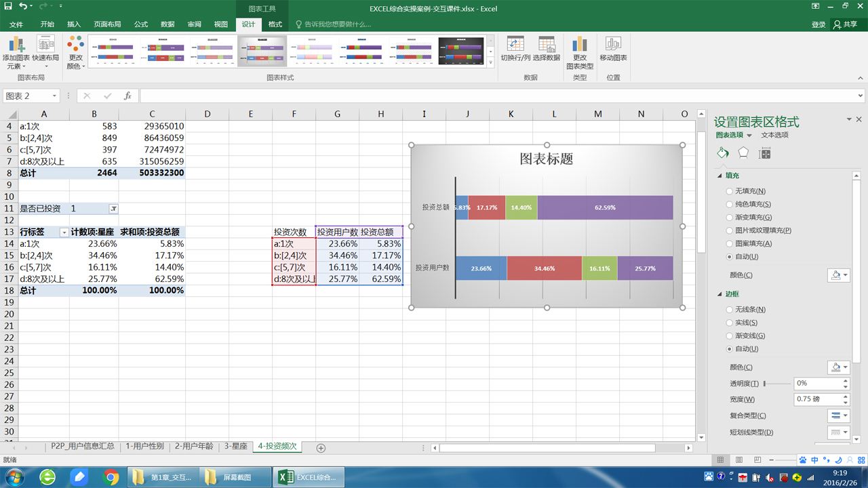Click 登录 (Sign in) link
Image resolution: width=868 pixels, height=488 pixels.
point(818,24)
